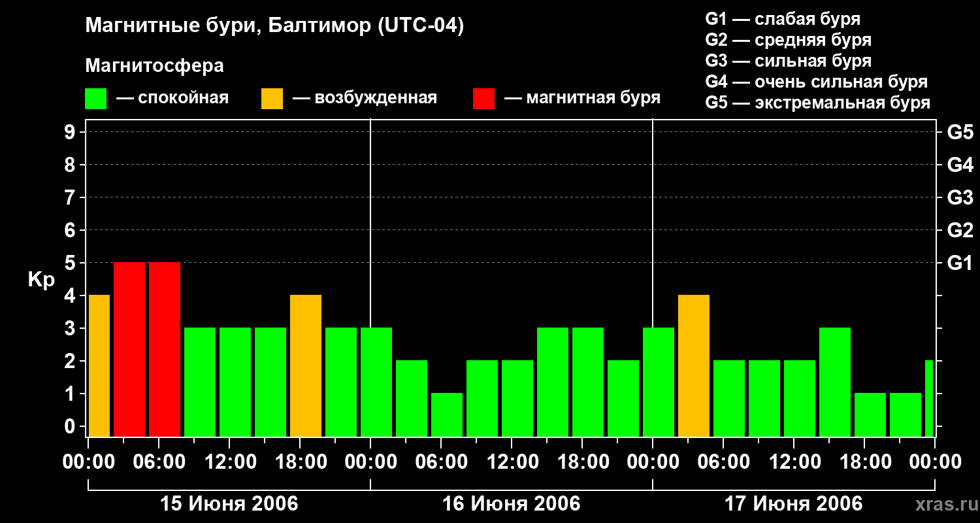The image size is (980, 523).
Task: Click the 'G1' right-axis storm level label
Action: (960, 263)
